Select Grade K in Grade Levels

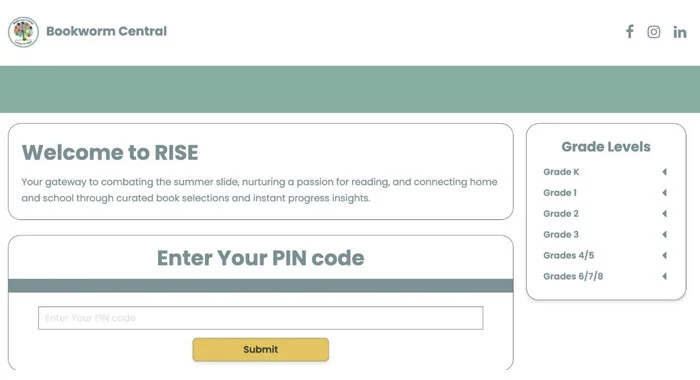tap(561, 172)
